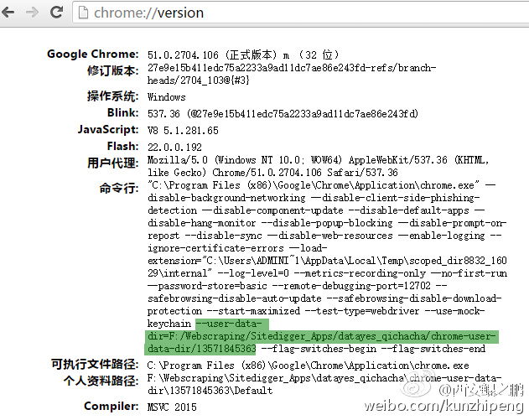Click the Windows OS value

(166, 97)
